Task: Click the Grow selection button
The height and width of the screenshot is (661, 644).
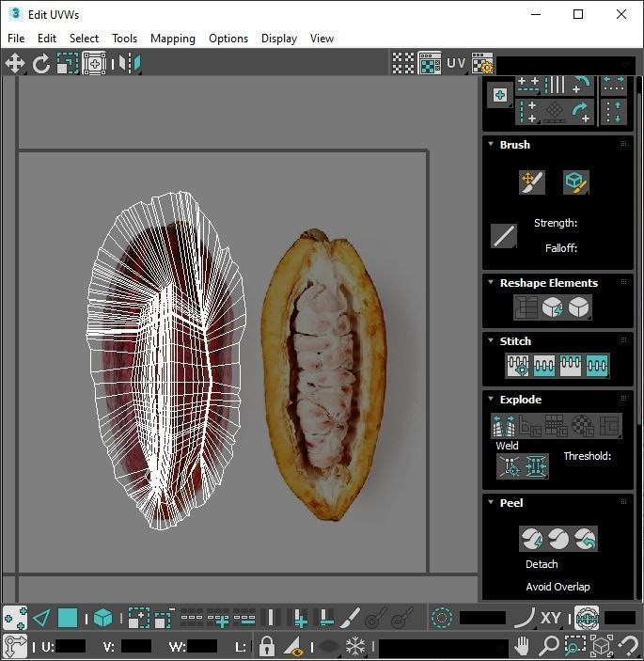Action: coord(138,619)
